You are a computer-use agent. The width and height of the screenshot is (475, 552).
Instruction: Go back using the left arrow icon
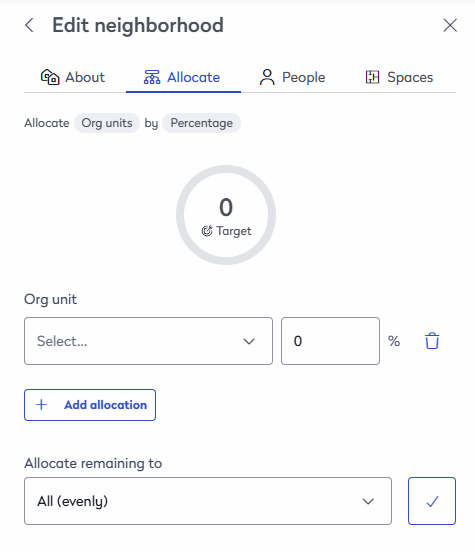click(30, 25)
